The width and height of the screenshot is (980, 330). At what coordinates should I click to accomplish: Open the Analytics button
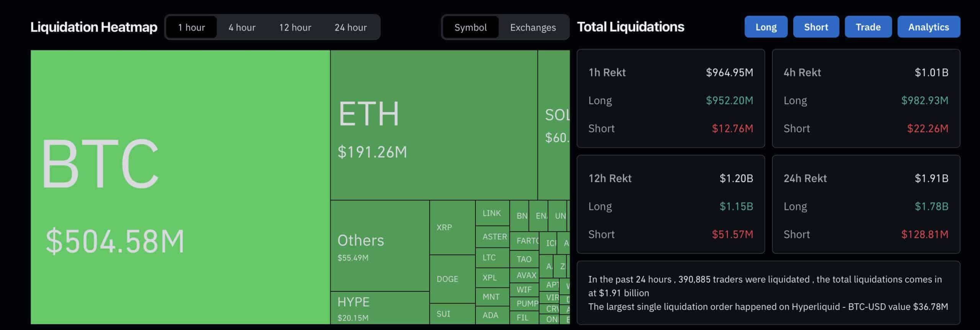[928, 27]
